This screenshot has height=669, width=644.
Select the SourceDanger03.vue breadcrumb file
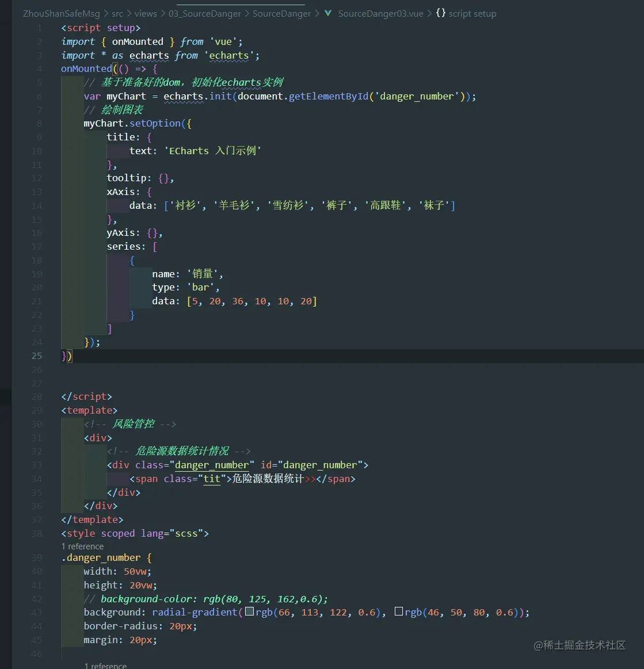380,14
